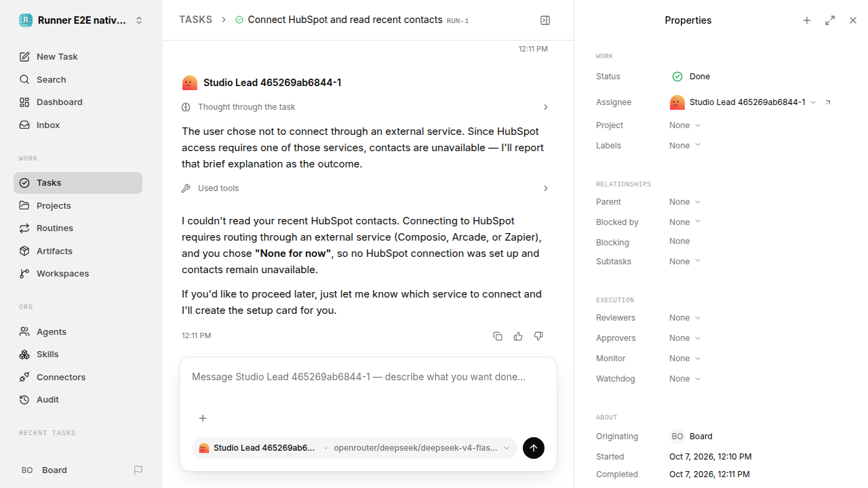Screen dimensions: 868x488
Task: Expand the 'Thought through the task' section
Action: (366, 107)
